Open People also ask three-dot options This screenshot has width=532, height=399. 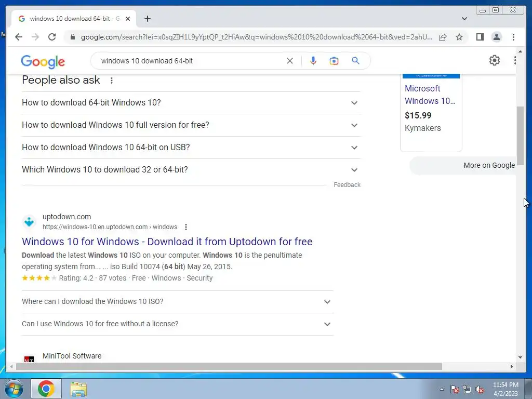pos(111,81)
